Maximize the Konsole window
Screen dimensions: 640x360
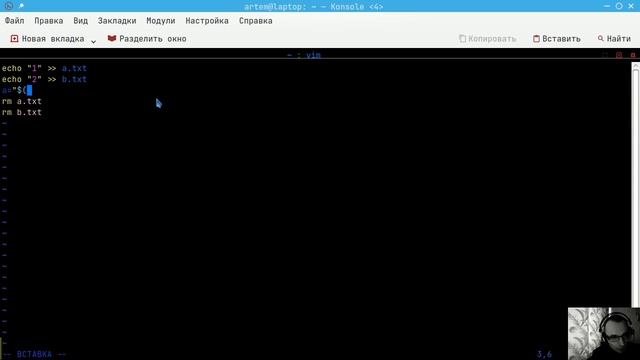(x=619, y=6)
